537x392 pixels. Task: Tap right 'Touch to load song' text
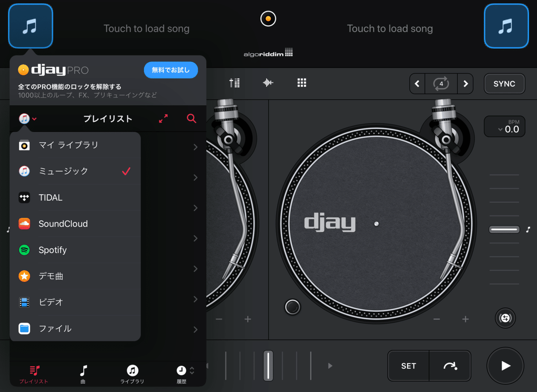pyautogui.click(x=390, y=29)
